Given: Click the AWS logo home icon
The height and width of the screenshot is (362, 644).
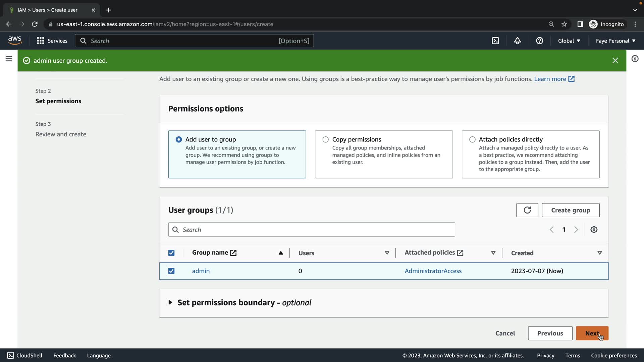Looking at the screenshot, I should pos(15,41).
